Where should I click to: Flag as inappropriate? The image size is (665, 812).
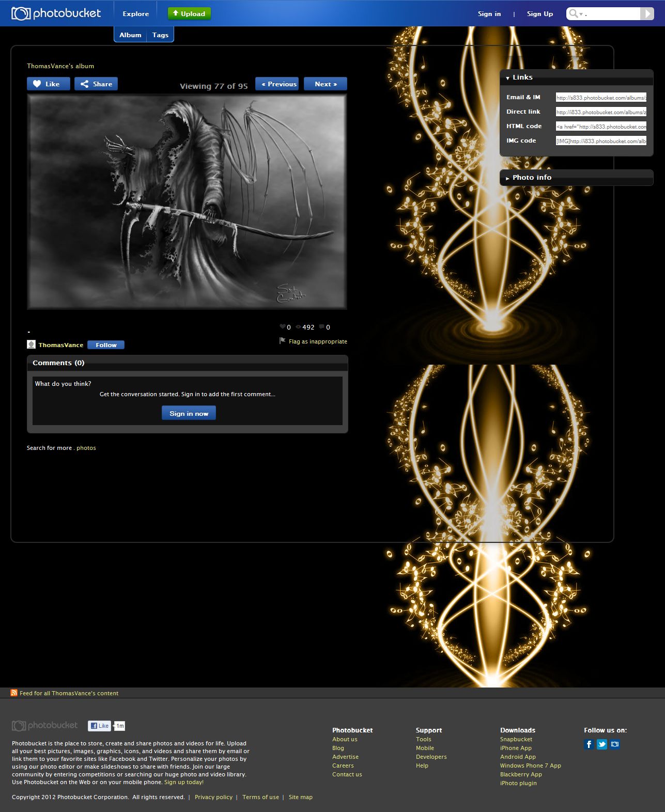coord(318,341)
